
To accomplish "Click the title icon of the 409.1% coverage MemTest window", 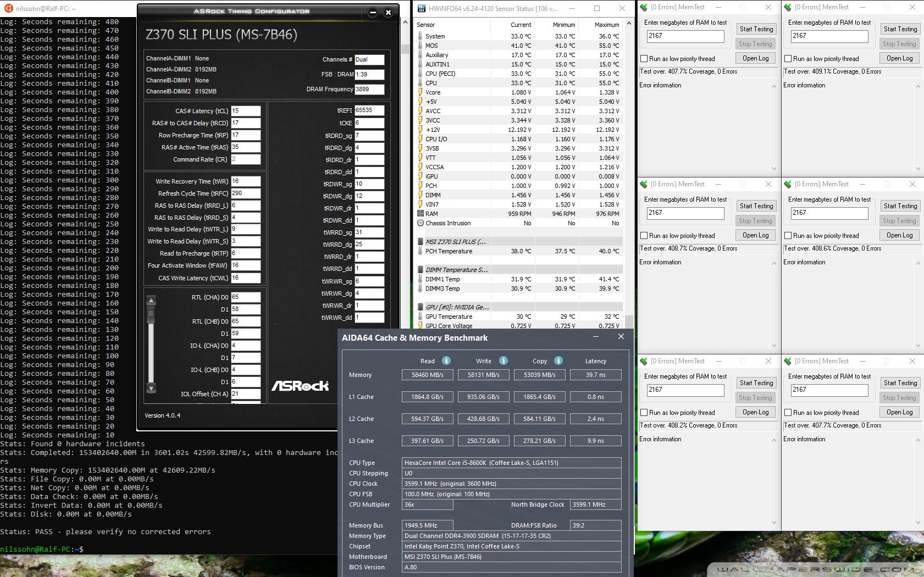I will pyautogui.click(x=788, y=7).
